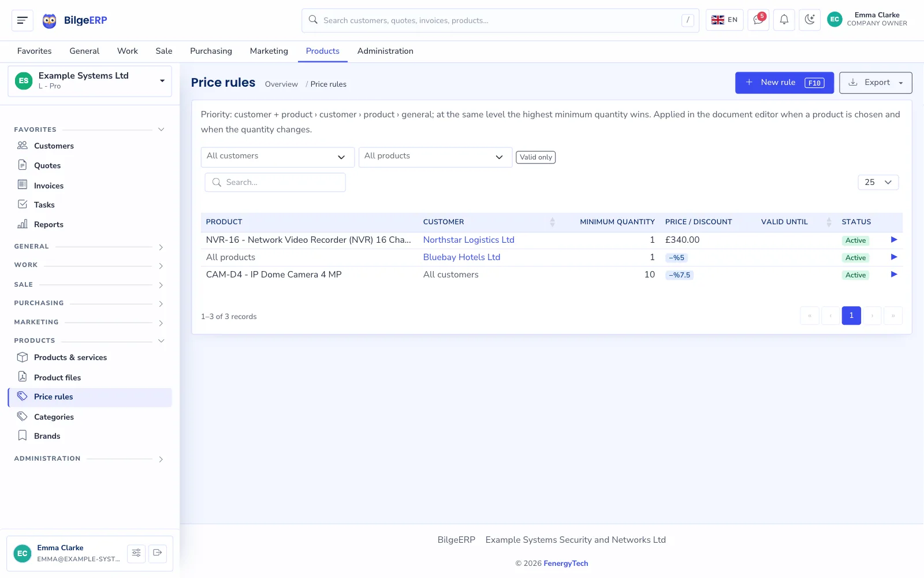Click the EC user avatar in header
Image resolution: width=924 pixels, height=578 pixels.
pos(834,20)
